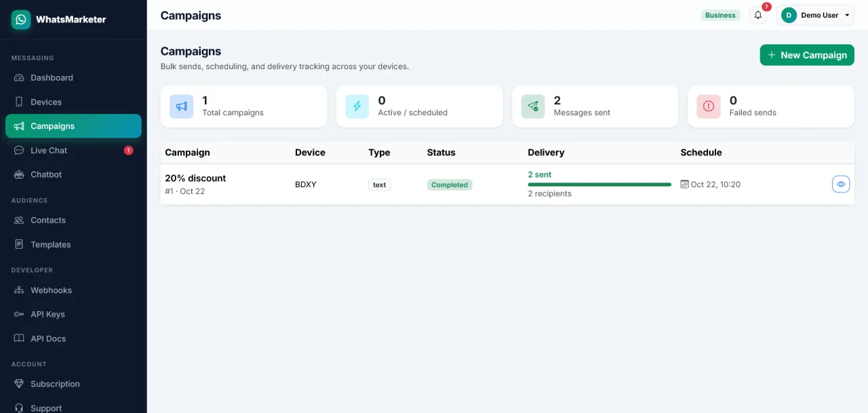Click the Campaign column header
Screen dimensions: 868x413
pyautogui.click(x=187, y=153)
